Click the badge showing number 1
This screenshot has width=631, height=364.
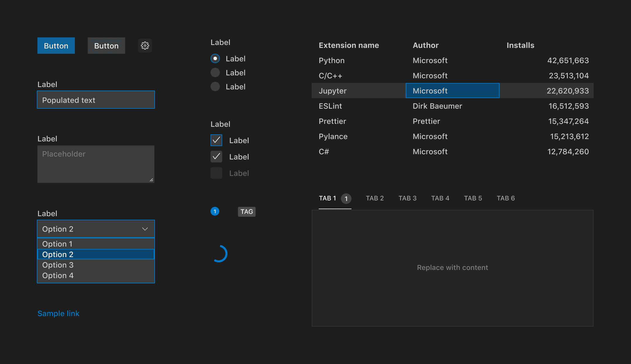(x=215, y=211)
